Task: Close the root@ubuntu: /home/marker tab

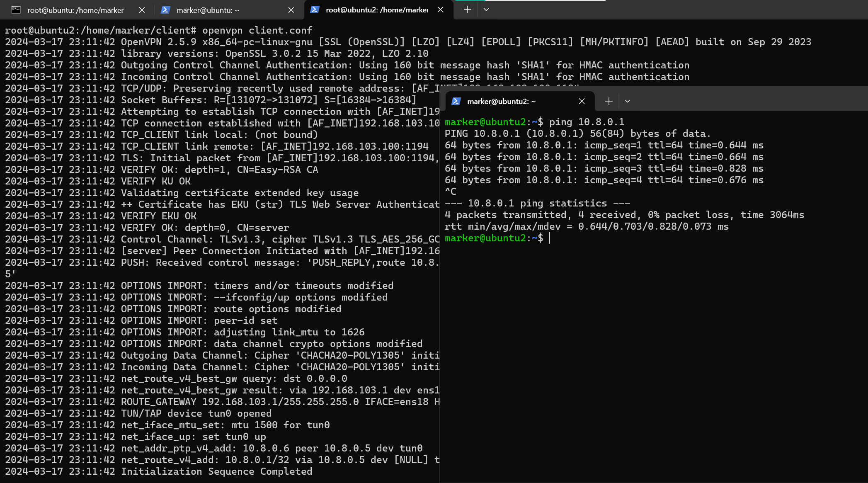Action: pos(142,10)
